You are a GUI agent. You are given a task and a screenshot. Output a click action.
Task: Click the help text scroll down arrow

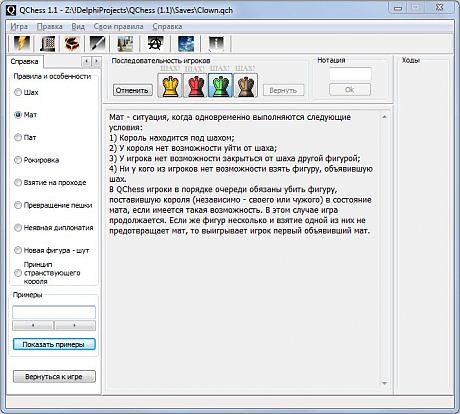(x=384, y=383)
